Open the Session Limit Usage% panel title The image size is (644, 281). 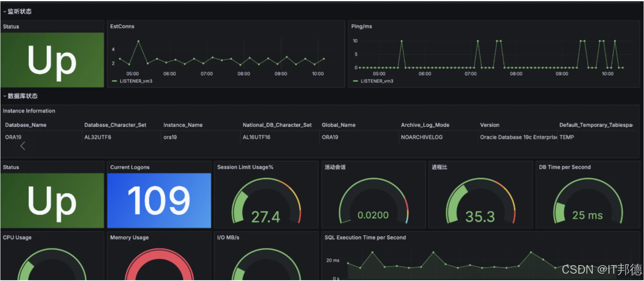245,167
